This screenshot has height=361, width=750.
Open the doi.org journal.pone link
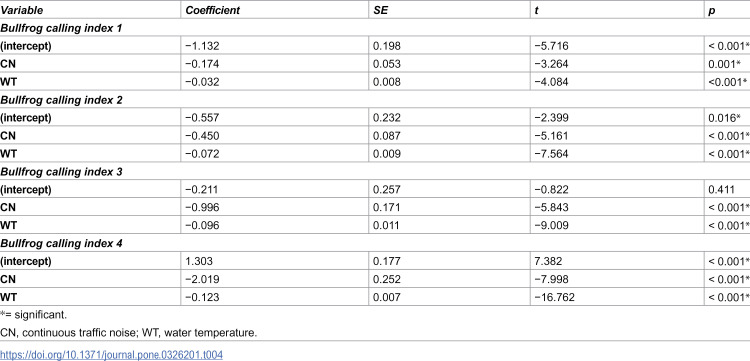tap(111, 355)
